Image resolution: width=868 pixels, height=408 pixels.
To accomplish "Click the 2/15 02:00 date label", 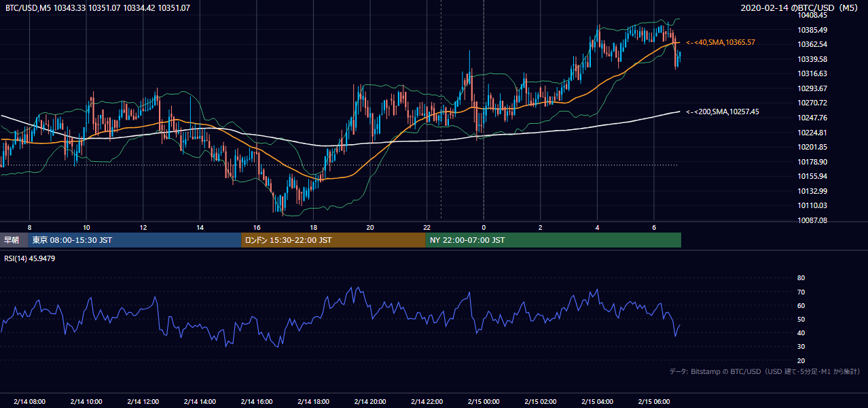I will (541, 401).
